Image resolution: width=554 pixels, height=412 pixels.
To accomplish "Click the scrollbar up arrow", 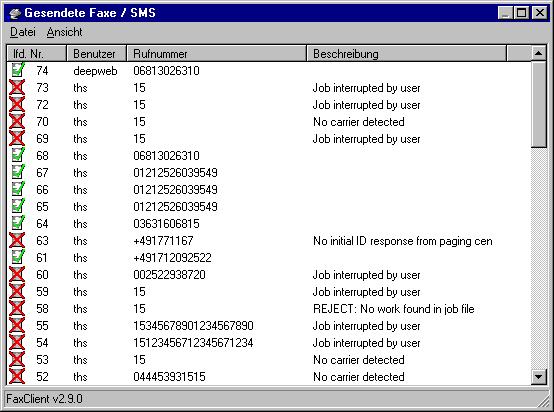I will (x=538, y=53).
